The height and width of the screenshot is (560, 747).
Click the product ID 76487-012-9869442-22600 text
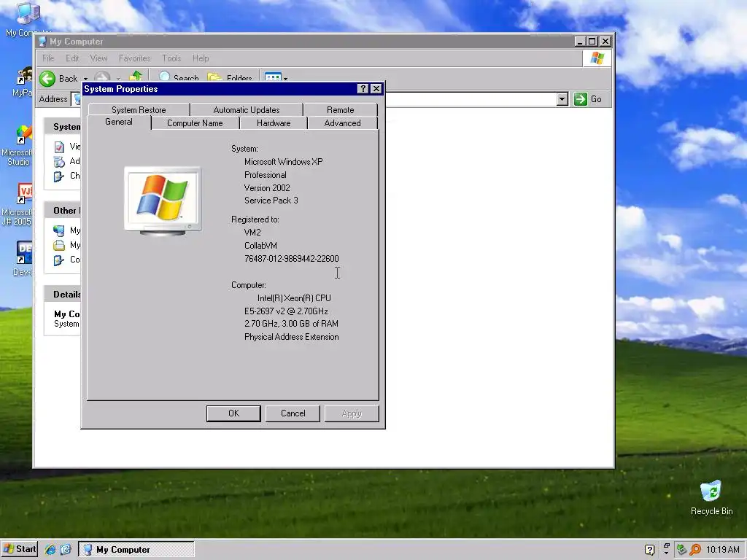292,259
